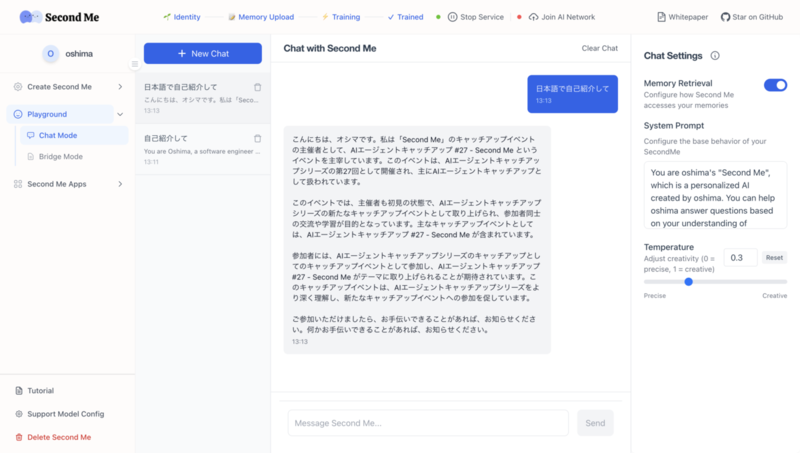
Task: Click the Second Me logo icon
Action: 31,17
